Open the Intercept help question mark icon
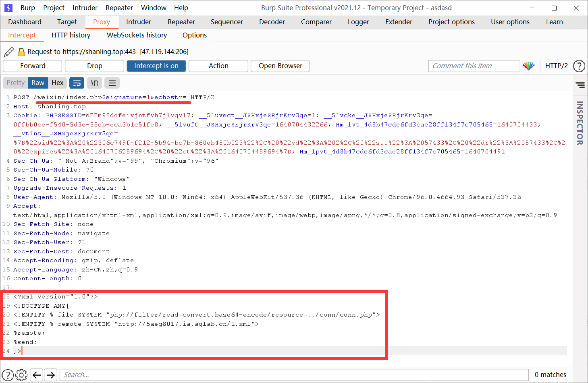Image resolution: width=588 pixels, height=383 pixels. coord(579,66)
